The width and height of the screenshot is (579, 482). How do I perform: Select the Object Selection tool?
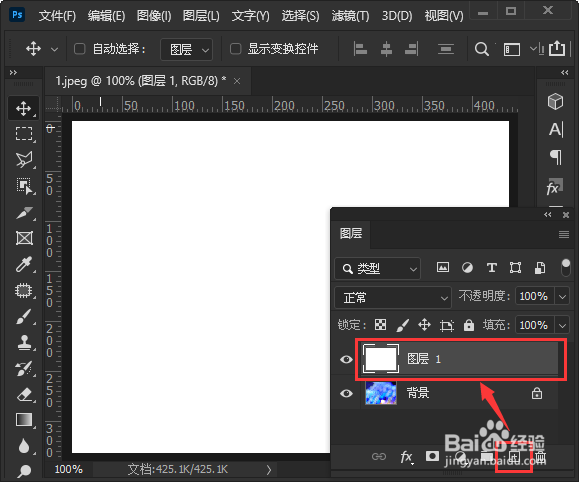tap(24, 186)
